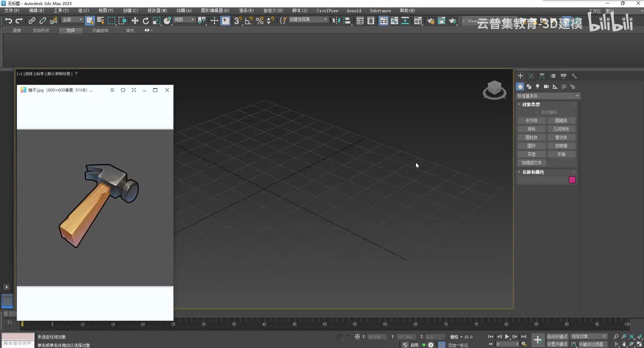Toggle the angle snap tool
The width and height of the screenshot is (644, 348).
249,21
